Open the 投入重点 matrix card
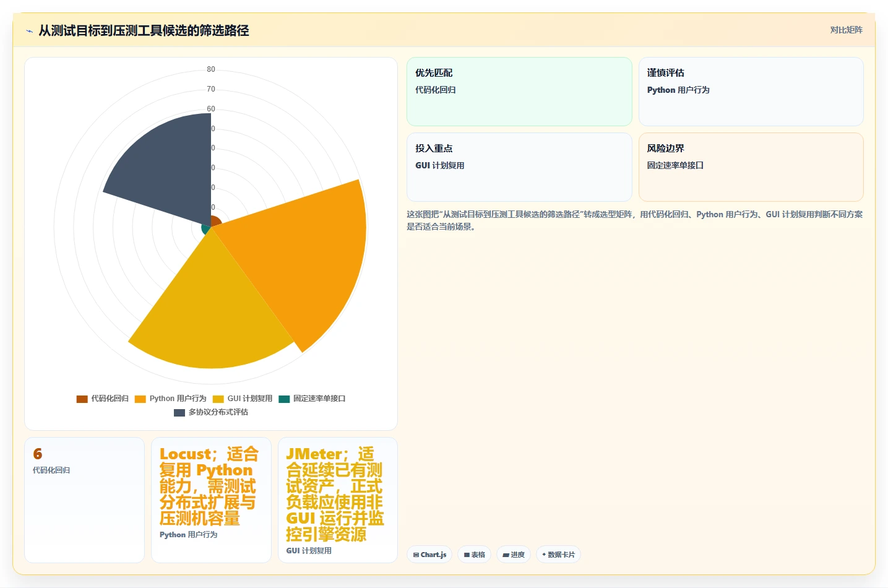888x588 pixels. point(519,167)
